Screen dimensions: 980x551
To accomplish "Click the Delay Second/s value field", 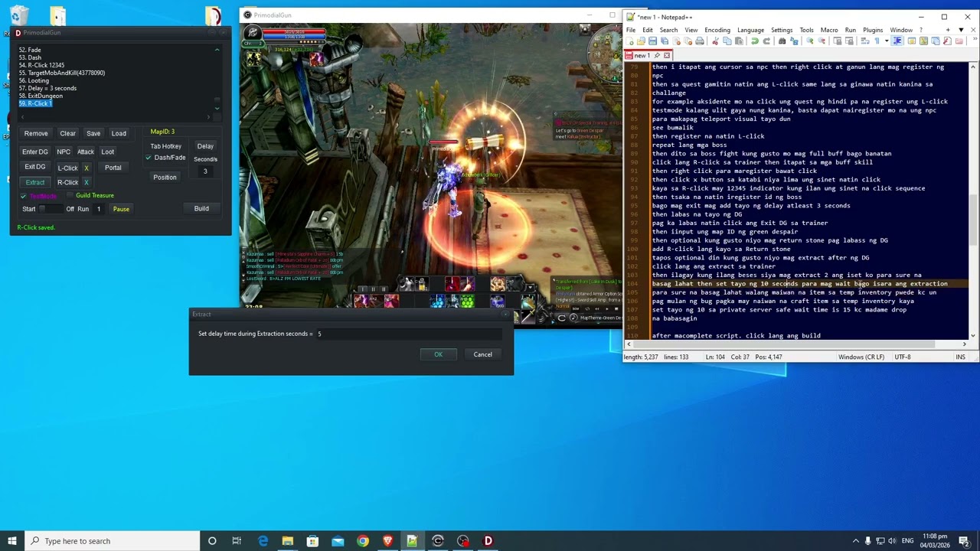I will click(x=205, y=171).
